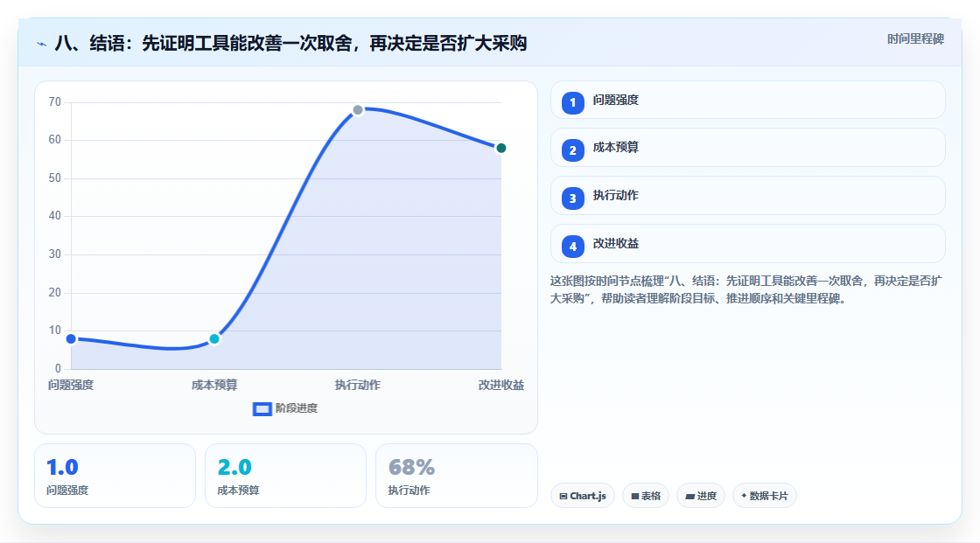The height and width of the screenshot is (543, 980).
Task: Open the 成本预算 milestone row
Action: pyautogui.click(x=747, y=148)
